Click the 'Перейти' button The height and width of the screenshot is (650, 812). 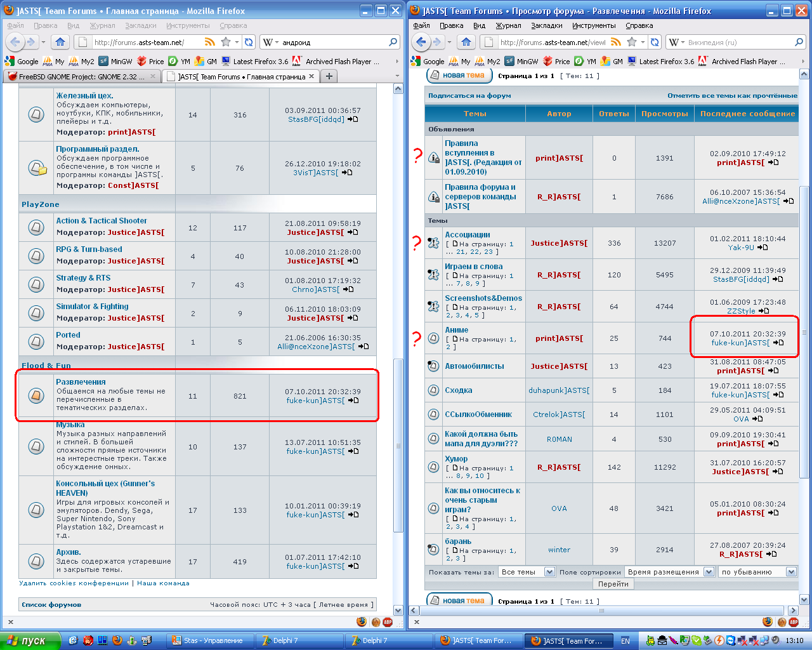(613, 584)
